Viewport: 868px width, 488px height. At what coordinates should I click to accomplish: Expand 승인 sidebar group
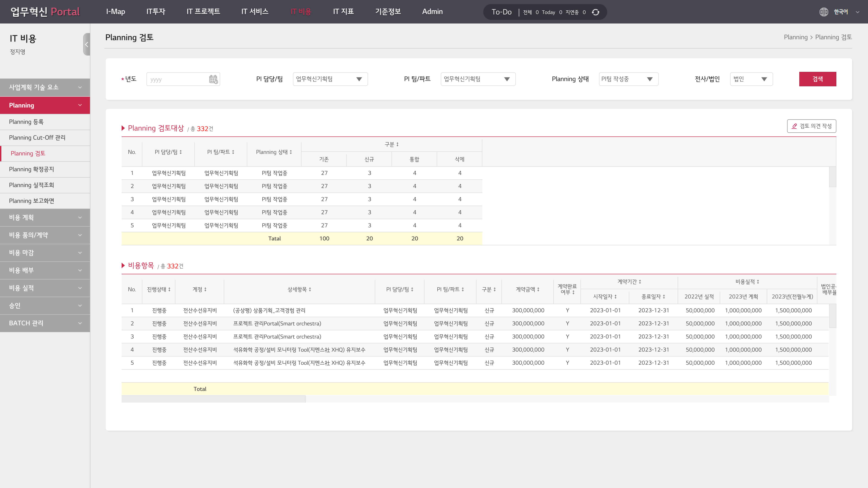coord(45,305)
